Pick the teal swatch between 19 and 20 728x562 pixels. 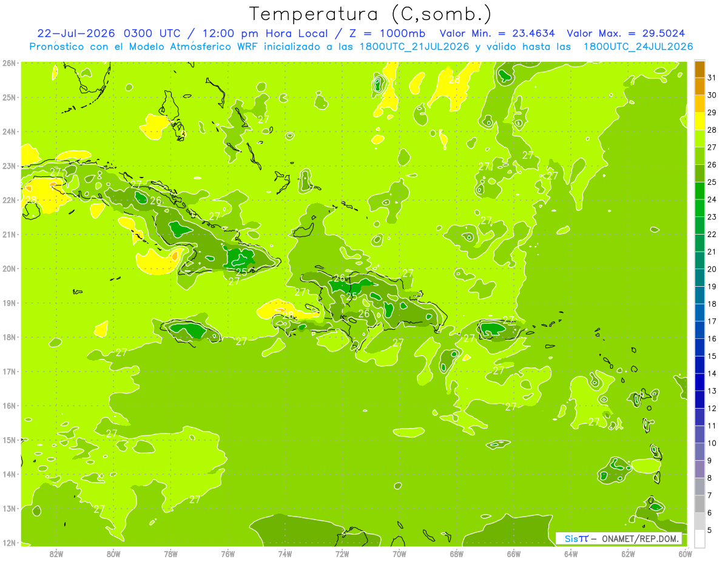tap(699, 278)
